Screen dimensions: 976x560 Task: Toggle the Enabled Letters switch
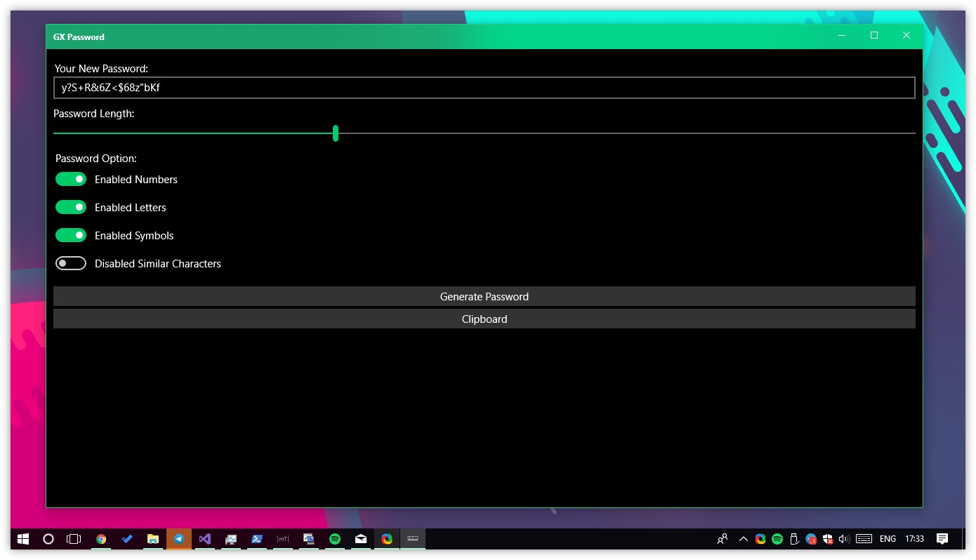click(71, 208)
